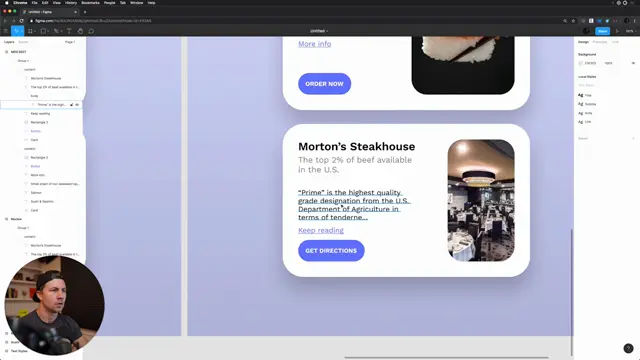Image resolution: width=640 pixels, height=360 pixels.
Task: Select the Keep reading layer
Action: 40,113
